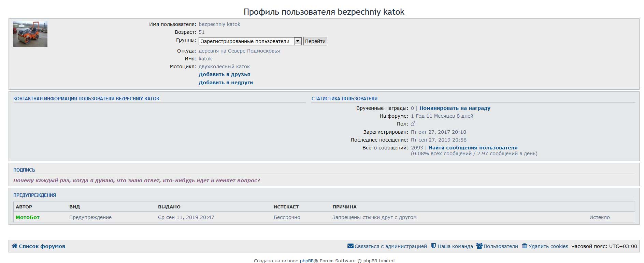Screen dimensions: 644x263
Task: Click the МотоБот author name
Action: coord(28,217)
